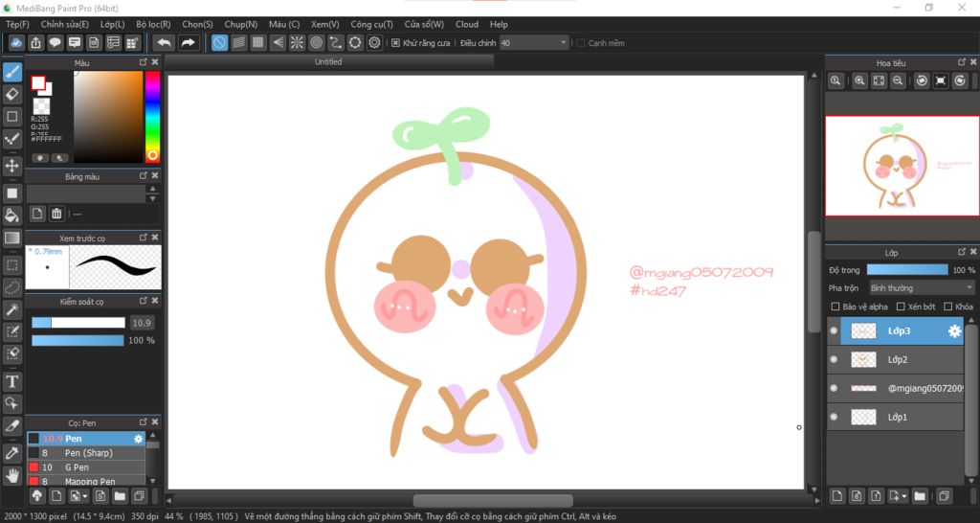This screenshot has width=980, height=523.
Task: Choose the Hand pan tool
Action: (11, 476)
